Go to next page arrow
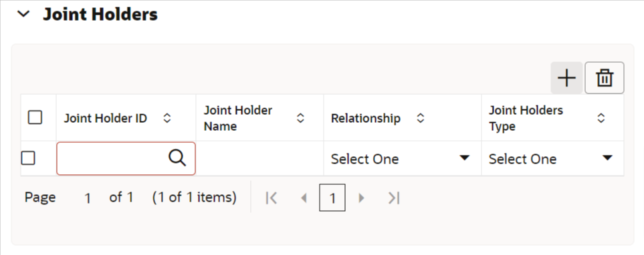 coord(361,198)
